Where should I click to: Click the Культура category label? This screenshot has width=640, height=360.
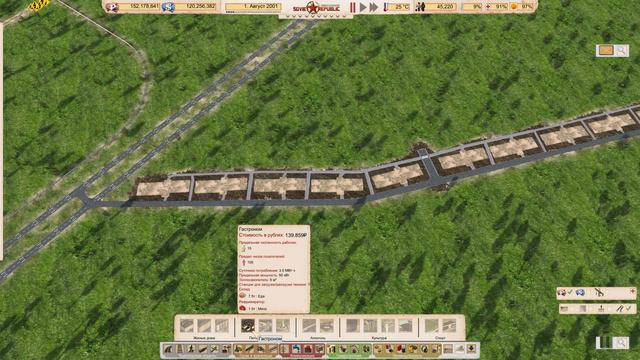pos(379,338)
